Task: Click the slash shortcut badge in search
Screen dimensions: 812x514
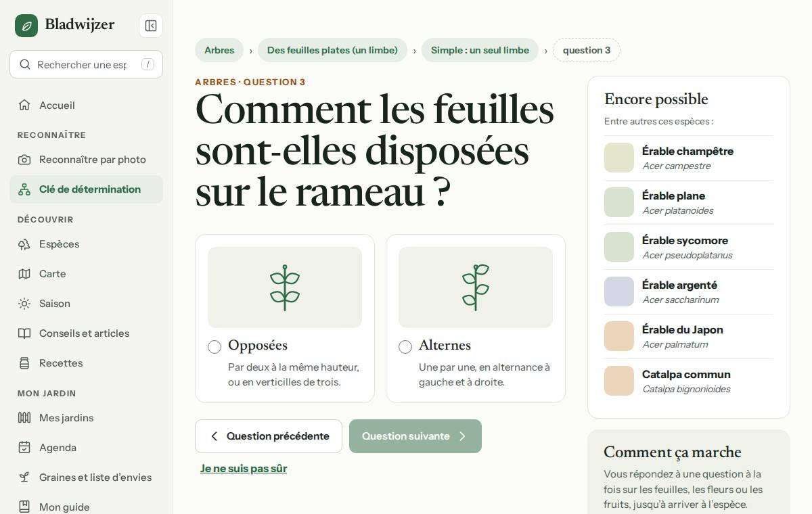Action: pos(148,64)
